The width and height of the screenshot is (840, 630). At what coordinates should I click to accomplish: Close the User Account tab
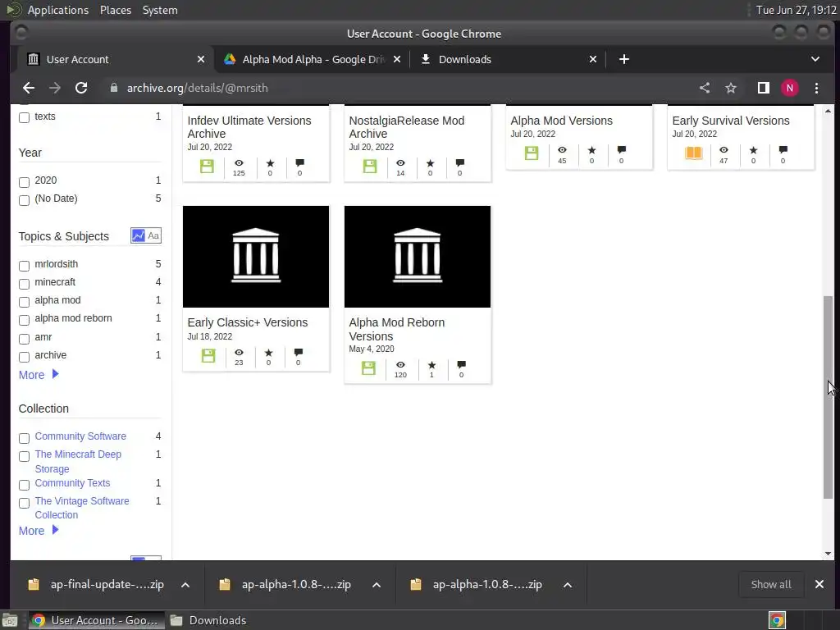point(201,59)
